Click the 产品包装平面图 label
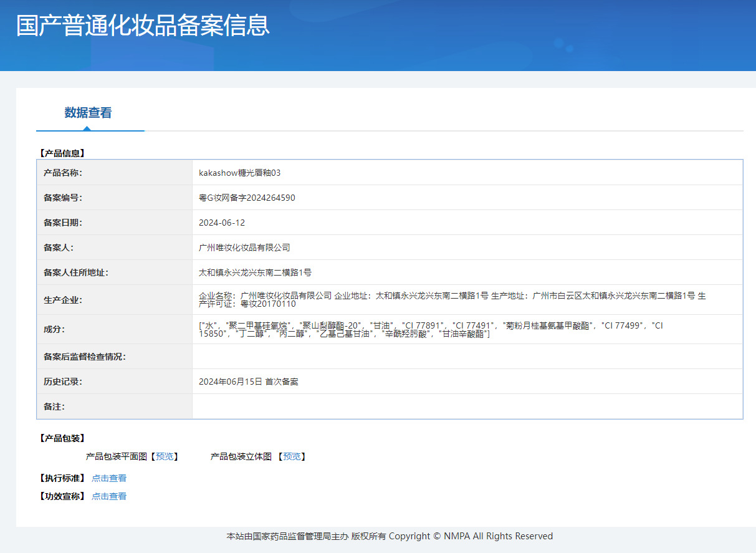756x553 pixels. click(117, 457)
